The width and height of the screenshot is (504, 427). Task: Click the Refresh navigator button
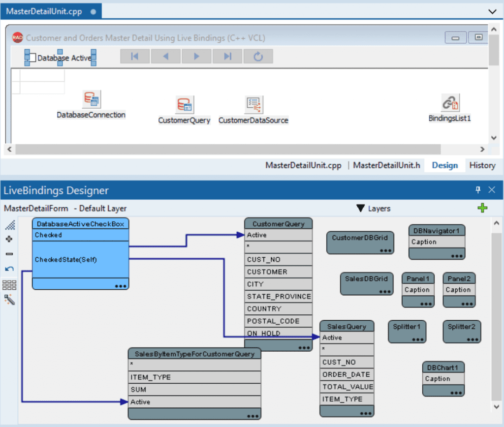[x=258, y=57]
